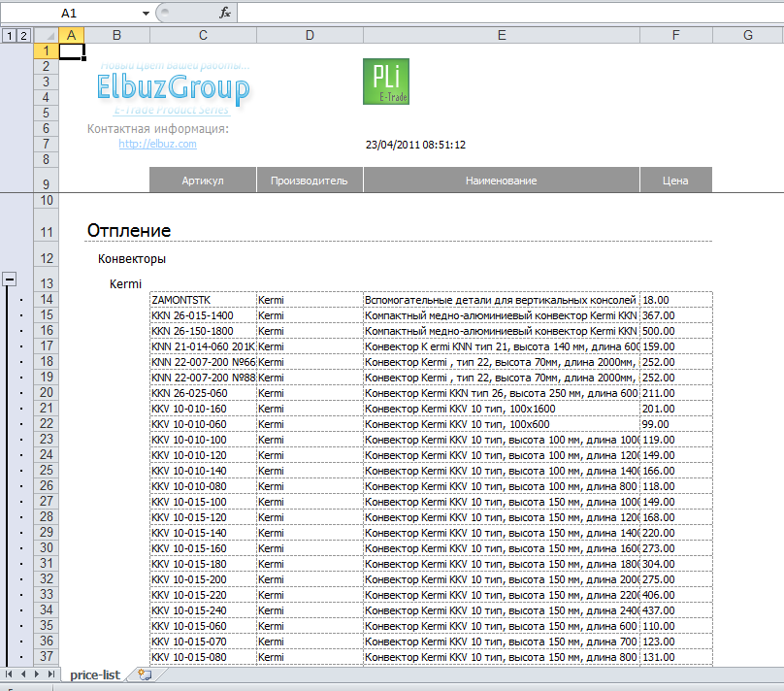
Task: Select cell KKV 10-010-160
Action: 203,409
